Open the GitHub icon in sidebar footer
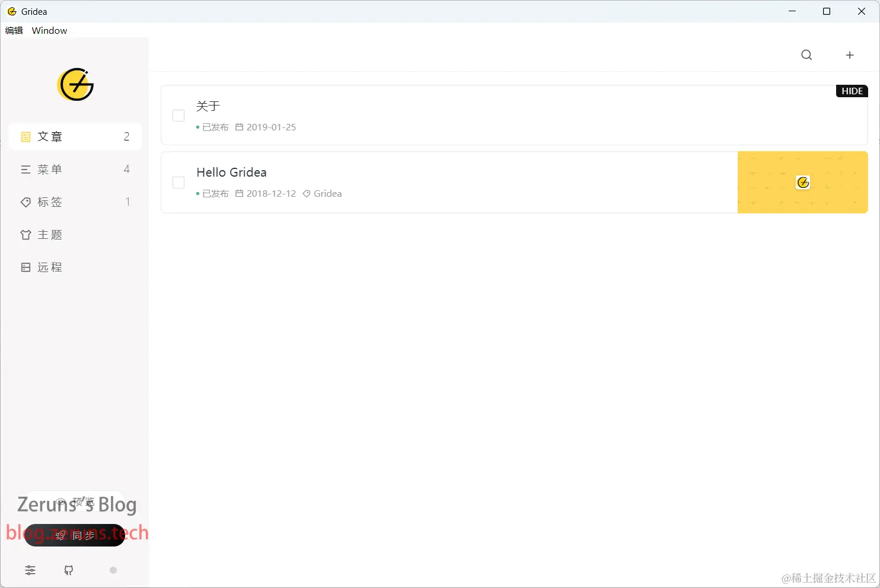 pos(69,570)
